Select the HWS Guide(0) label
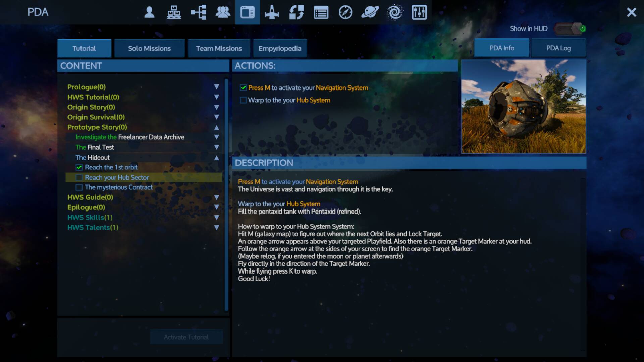The width and height of the screenshot is (644, 362). 90,197
